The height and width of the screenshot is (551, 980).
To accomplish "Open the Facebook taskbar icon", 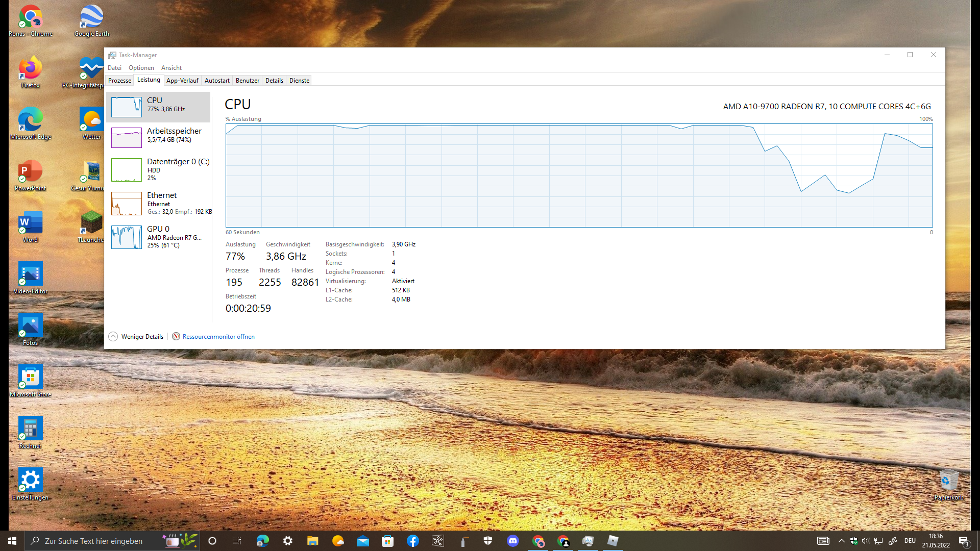I will (x=413, y=541).
